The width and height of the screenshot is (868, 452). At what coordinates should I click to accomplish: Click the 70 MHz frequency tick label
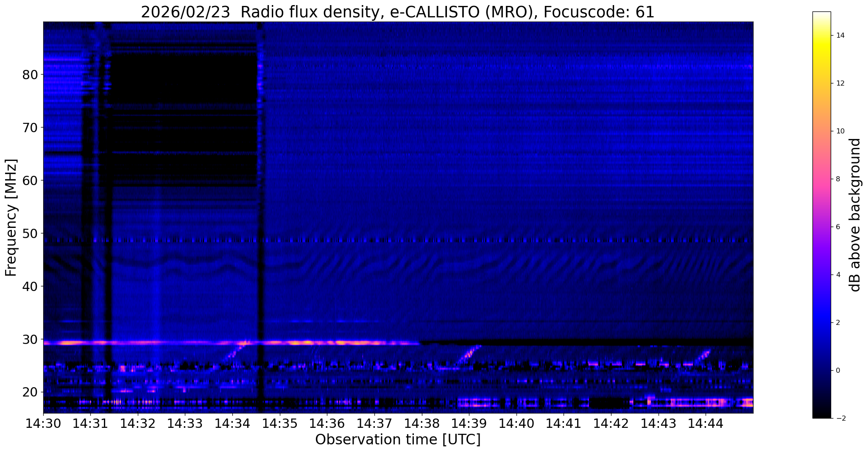31,128
